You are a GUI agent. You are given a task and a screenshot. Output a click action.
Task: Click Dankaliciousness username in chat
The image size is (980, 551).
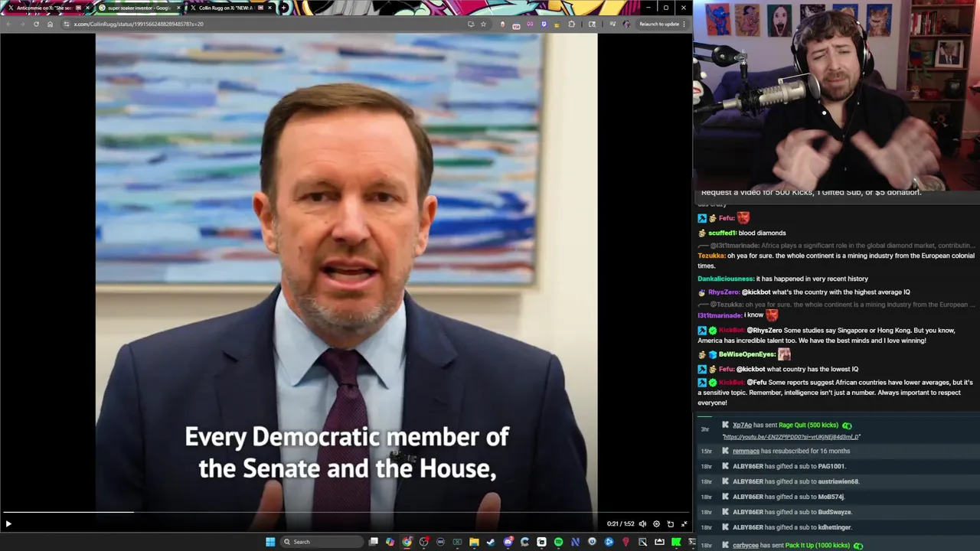(x=726, y=279)
